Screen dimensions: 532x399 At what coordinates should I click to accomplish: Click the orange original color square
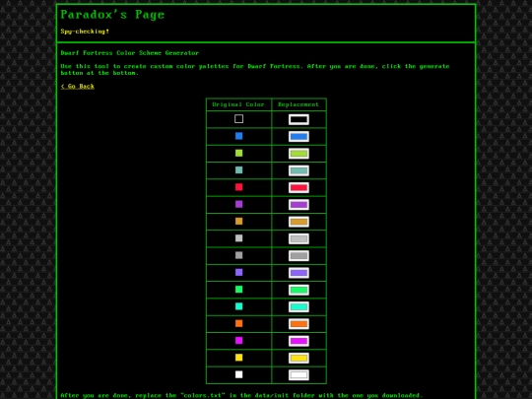pyautogui.click(x=238, y=323)
